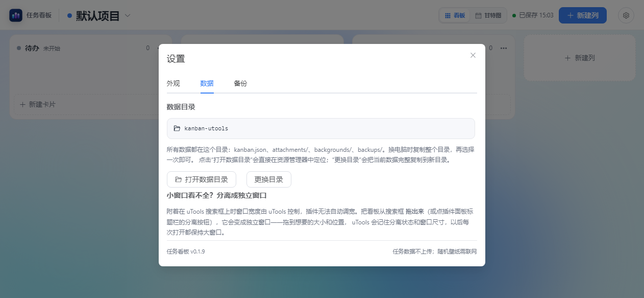Select the 数据 tab
Viewport: 644px width, 298px height.
click(207, 83)
